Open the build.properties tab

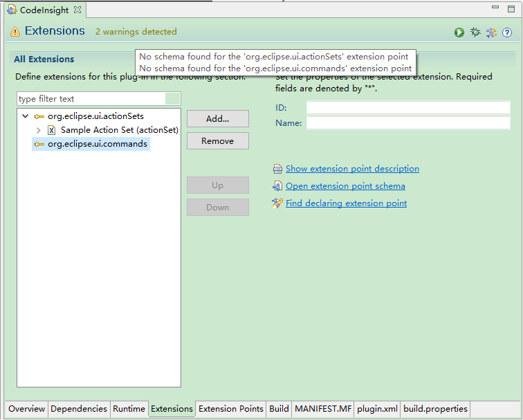click(x=435, y=409)
